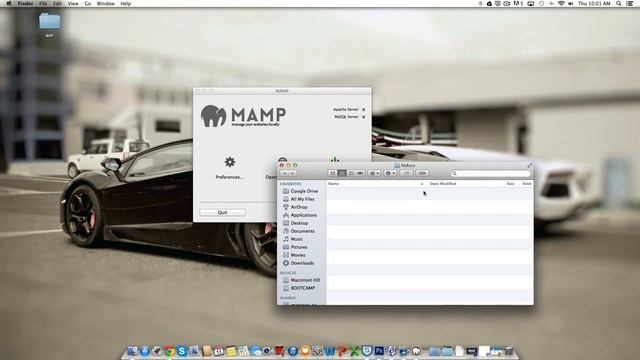The height and width of the screenshot is (360, 640).
Task: Open the Finder action gear dropdown
Action: pos(390,173)
